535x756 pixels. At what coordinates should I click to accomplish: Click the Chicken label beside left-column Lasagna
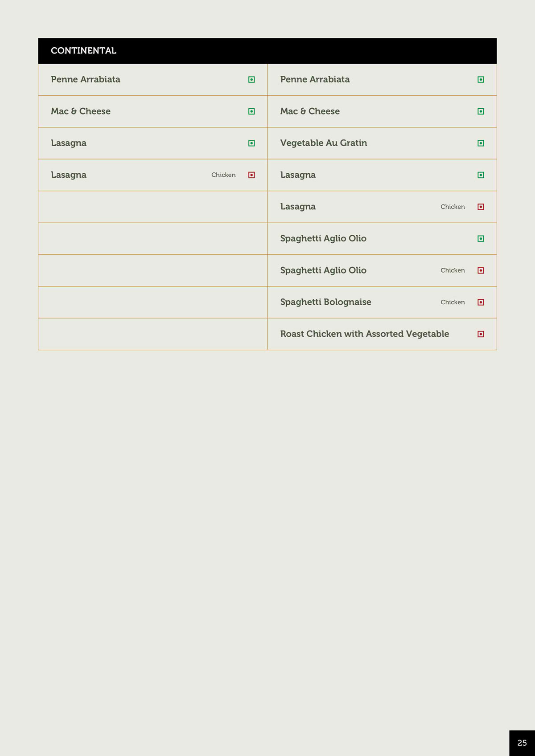point(223,175)
